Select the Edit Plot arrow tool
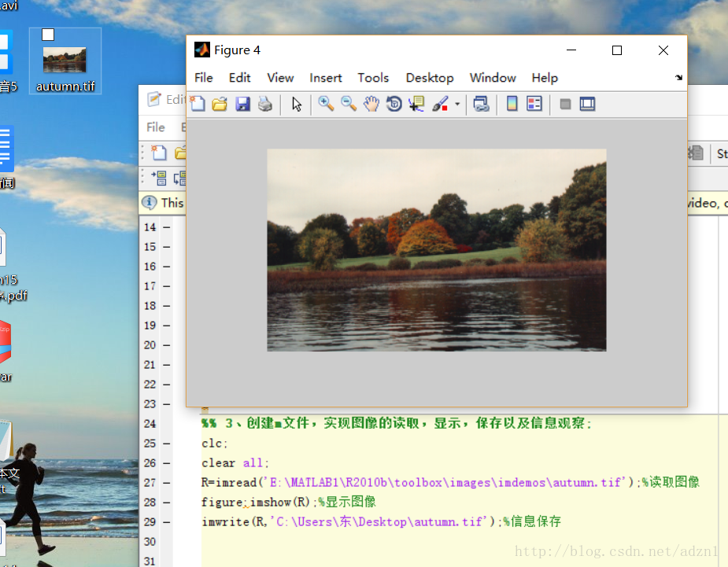 pos(297,104)
